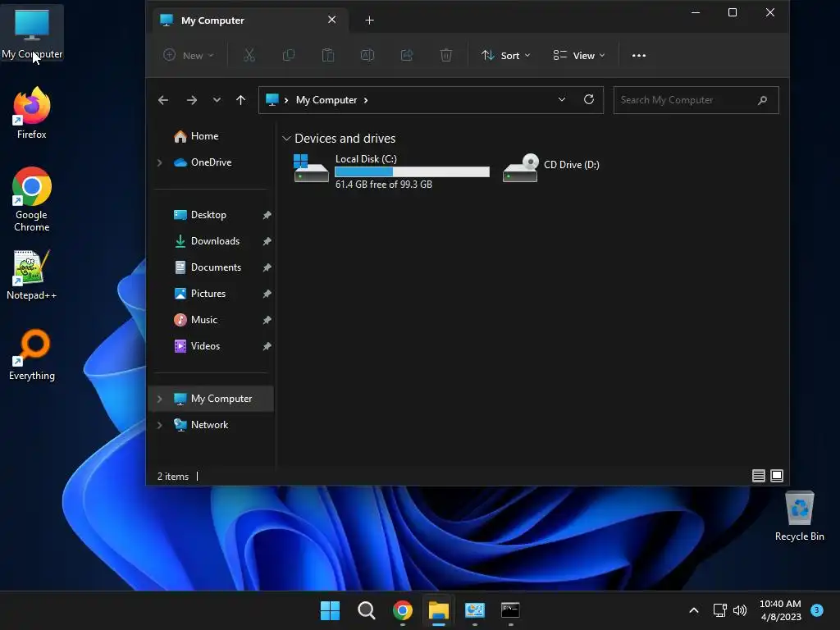Click File Explorer icon in taskbar
Screen dimensions: 840x630
(x=438, y=610)
